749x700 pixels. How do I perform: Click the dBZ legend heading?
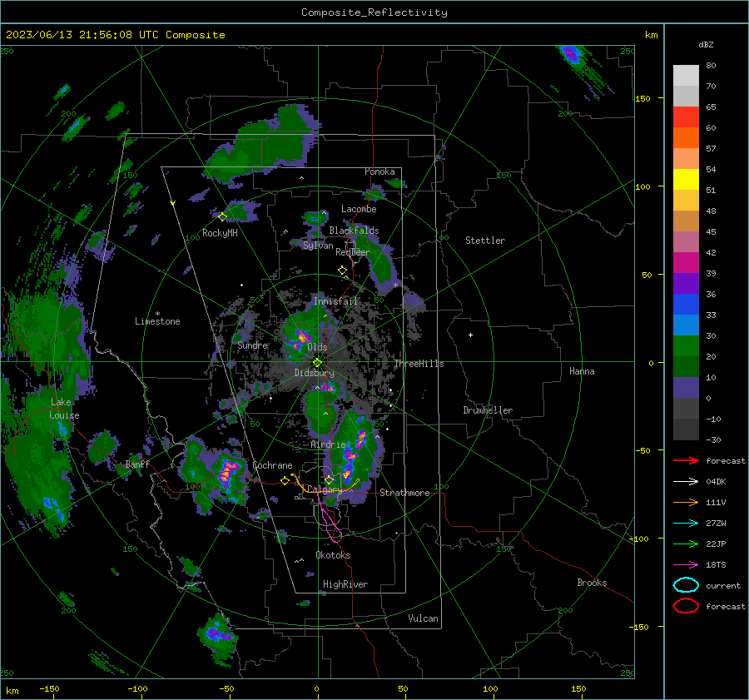coord(706,44)
